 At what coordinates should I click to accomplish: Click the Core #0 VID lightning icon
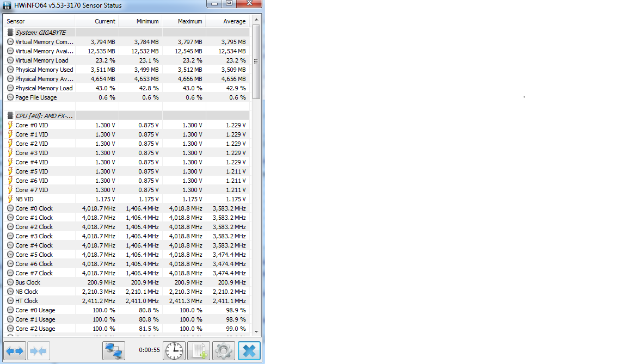[x=10, y=125]
